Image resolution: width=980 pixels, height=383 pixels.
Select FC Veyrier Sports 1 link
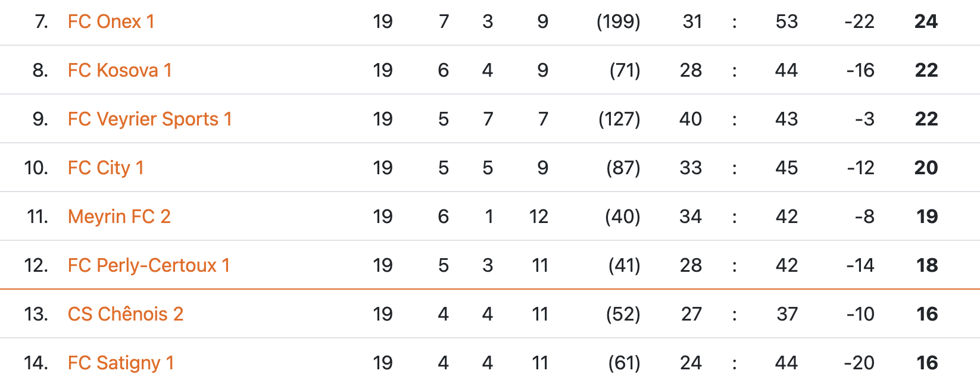click(x=149, y=120)
